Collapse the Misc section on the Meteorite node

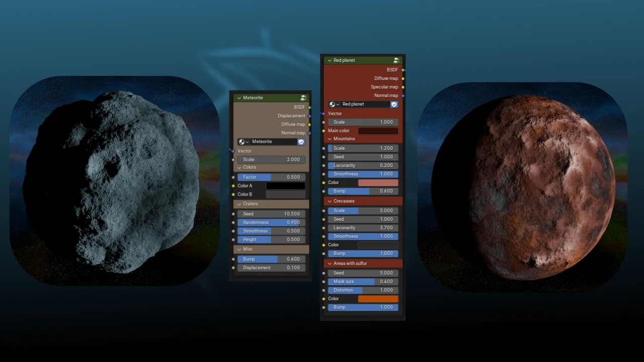coord(239,249)
